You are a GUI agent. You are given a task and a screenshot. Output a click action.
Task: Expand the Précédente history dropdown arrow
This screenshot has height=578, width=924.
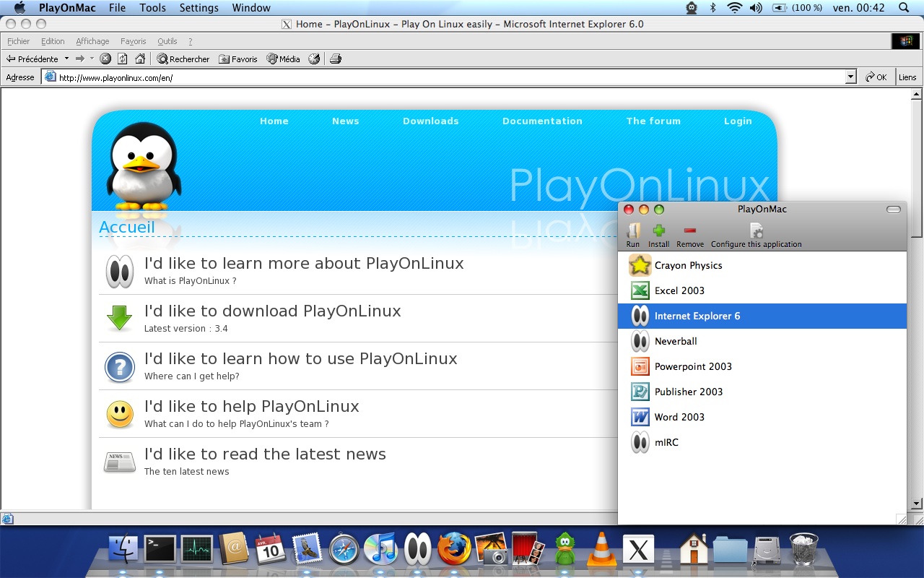pos(67,59)
